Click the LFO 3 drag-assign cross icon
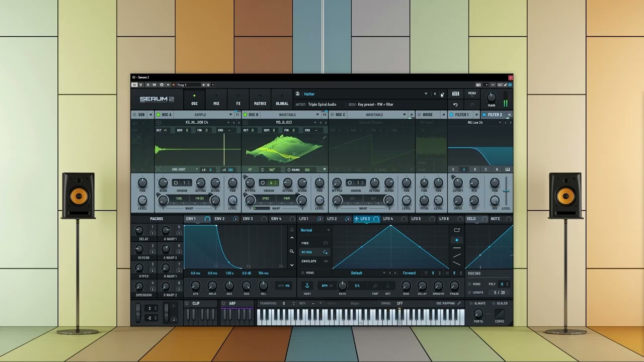The width and height of the screenshot is (644, 362). 356,219
